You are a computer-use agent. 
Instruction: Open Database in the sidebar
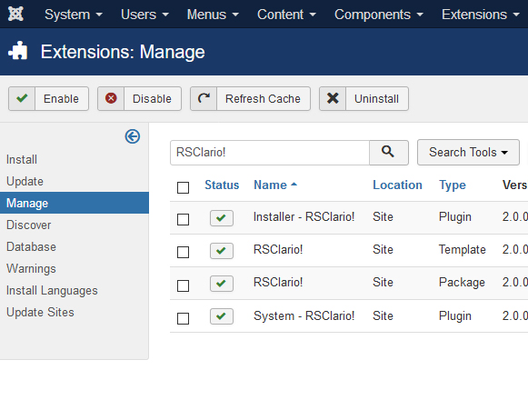[x=31, y=246]
